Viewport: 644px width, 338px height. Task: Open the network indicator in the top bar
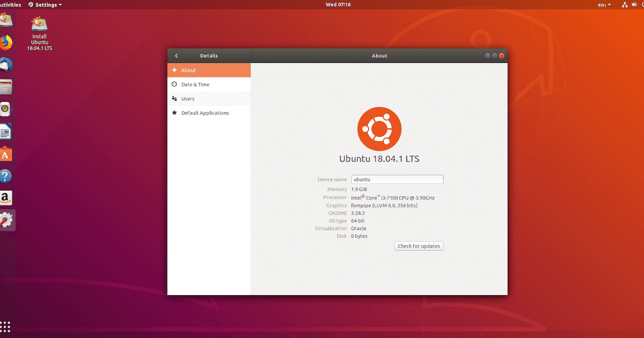(x=624, y=4)
